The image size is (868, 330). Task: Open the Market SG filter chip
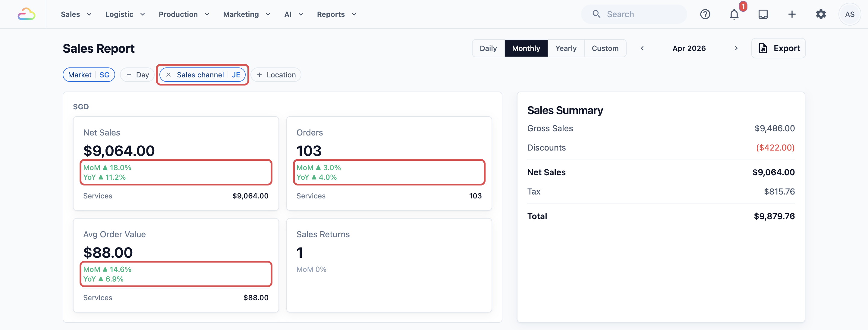point(89,75)
